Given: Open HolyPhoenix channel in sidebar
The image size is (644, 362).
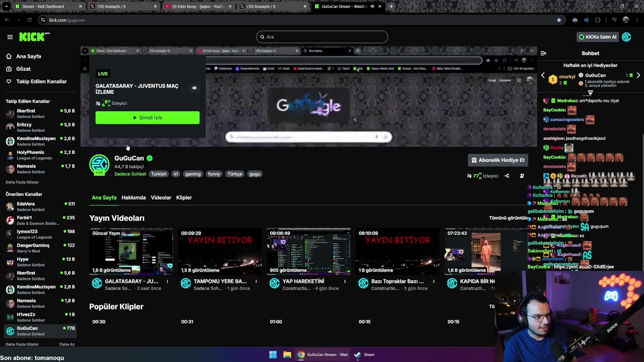Looking at the screenshot, I should pos(40,155).
